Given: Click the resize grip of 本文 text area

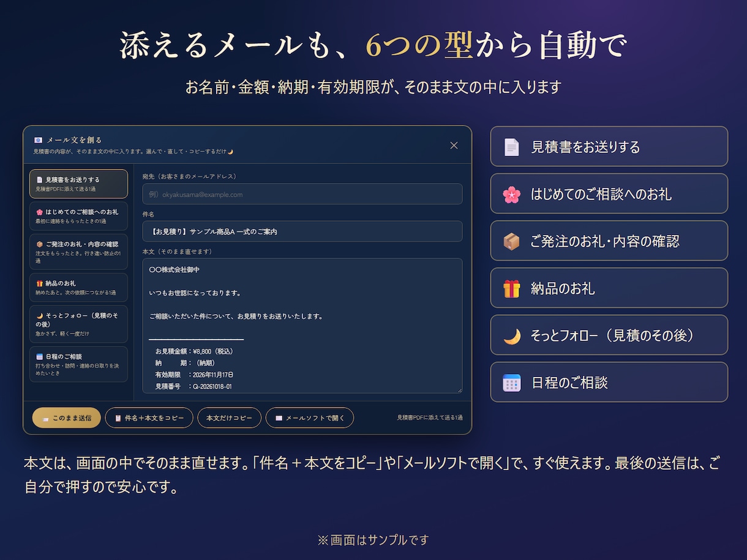Looking at the screenshot, I should pos(459,390).
